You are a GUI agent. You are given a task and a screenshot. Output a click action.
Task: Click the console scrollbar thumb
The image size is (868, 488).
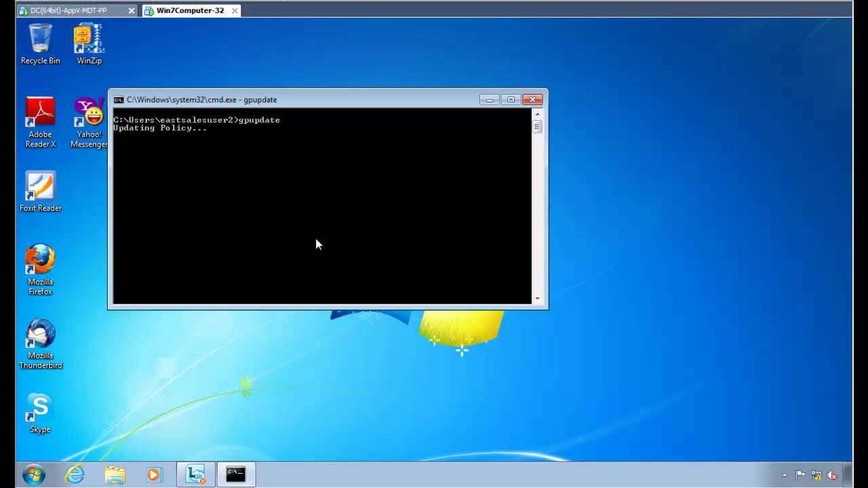(537, 127)
